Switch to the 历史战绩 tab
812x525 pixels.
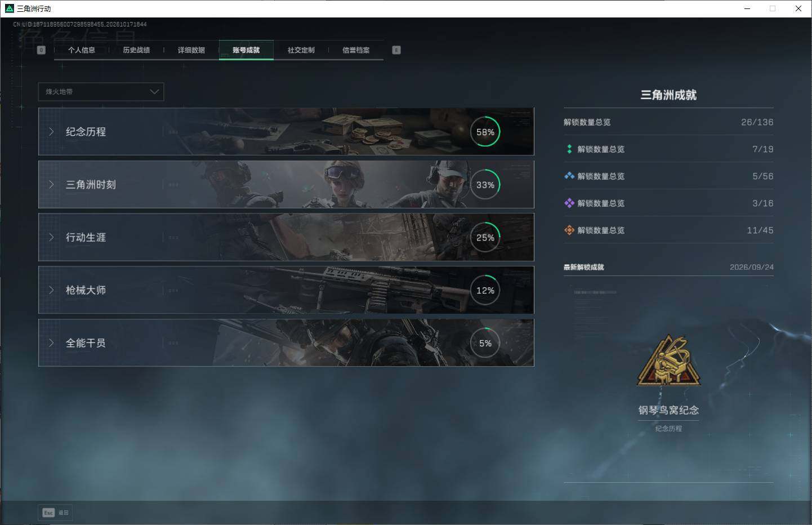point(136,50)
